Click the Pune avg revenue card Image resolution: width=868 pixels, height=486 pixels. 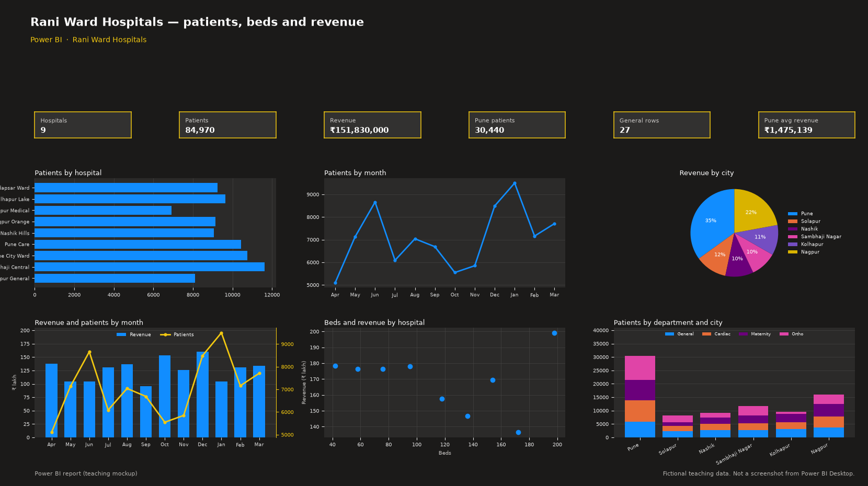click(x=807, y=125)
